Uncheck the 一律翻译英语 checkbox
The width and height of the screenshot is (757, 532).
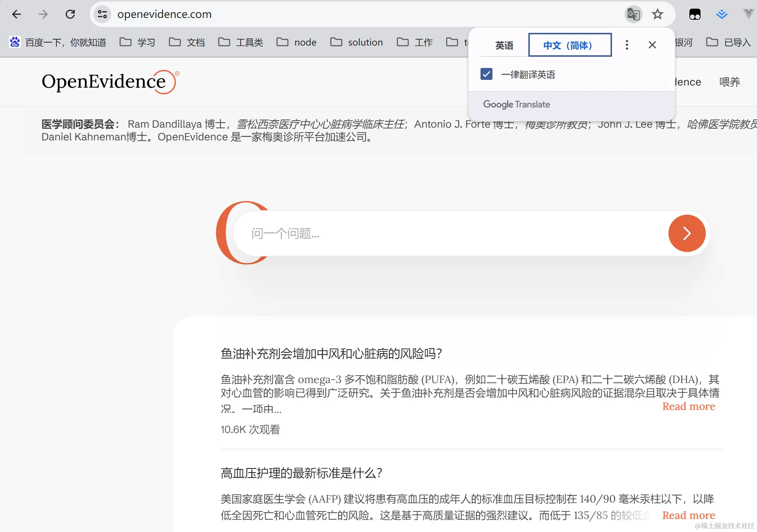tap(486, 74)
